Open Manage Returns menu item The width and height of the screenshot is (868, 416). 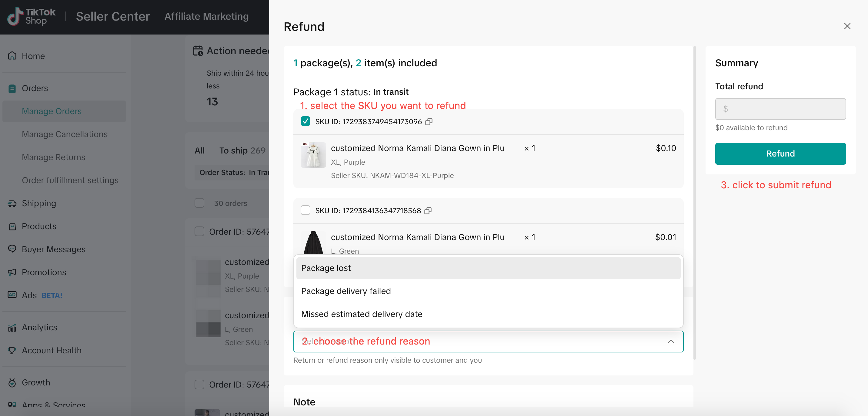tap(53, 157)
